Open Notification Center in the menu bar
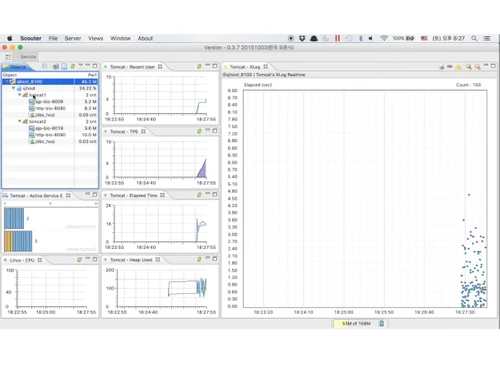 point(487,38)
